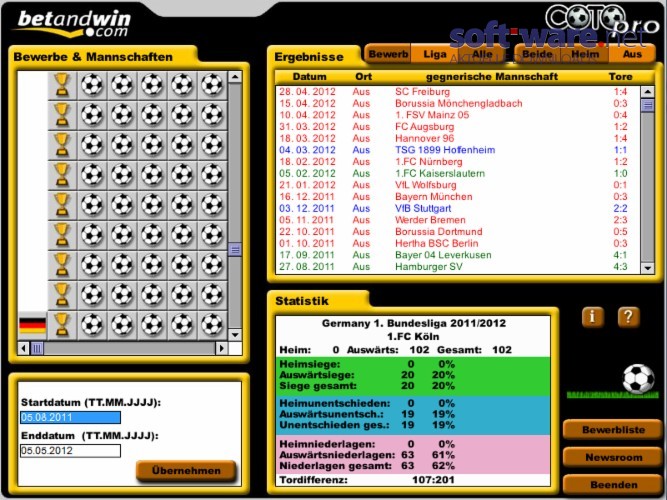Click the gegnerische Mannschaft column header
The image size is (667, 500).
492,77
